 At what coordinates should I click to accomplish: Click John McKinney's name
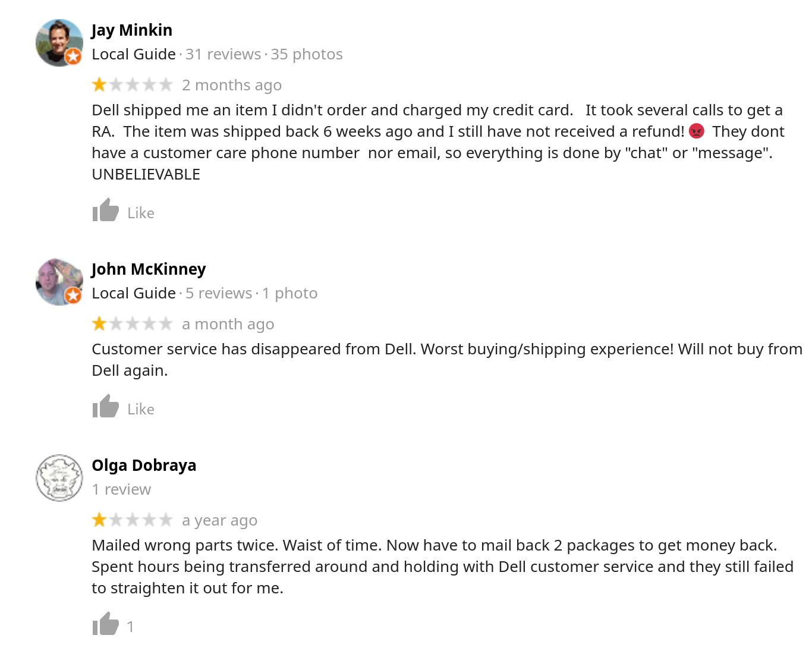tap(148, 269)
